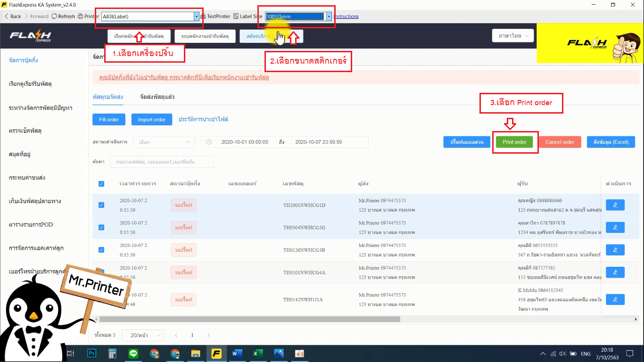Screen dimensions: 644x362
Task: Select กระทบค่าขนส่ง in the sidebar
Action: (x=27, y=178)
